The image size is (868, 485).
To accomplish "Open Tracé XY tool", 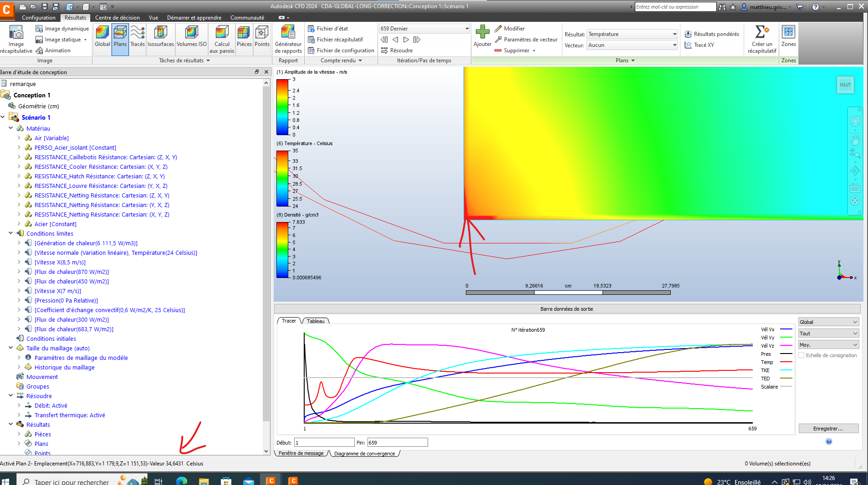I will tap(700, 45).
